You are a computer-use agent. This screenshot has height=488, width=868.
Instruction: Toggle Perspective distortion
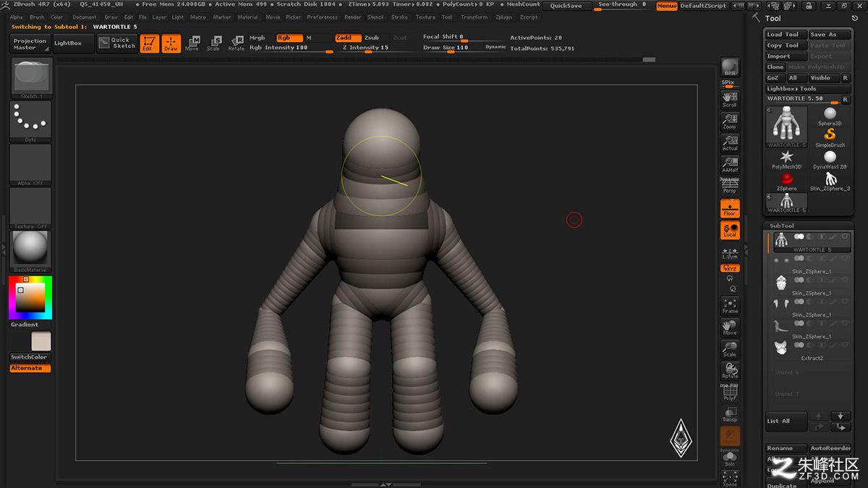click(x=730, y=186)
